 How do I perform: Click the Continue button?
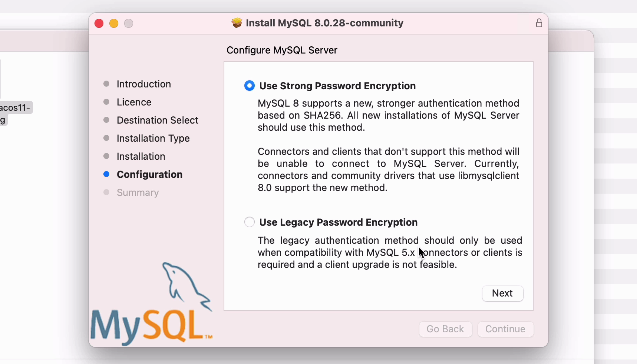505,329
